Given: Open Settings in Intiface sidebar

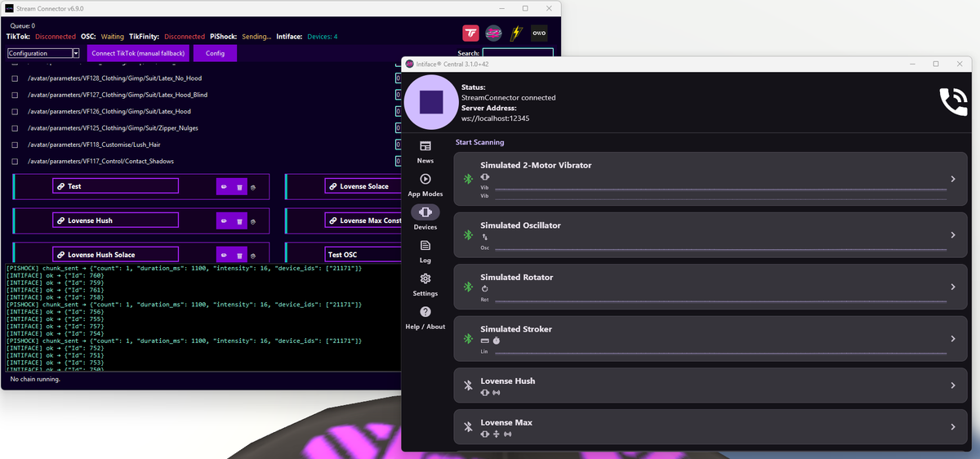Looking at the screenshot, I should [425, 284].
